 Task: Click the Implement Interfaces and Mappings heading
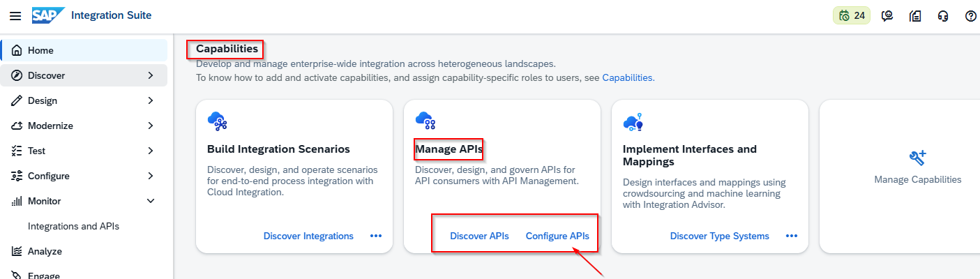690,155
